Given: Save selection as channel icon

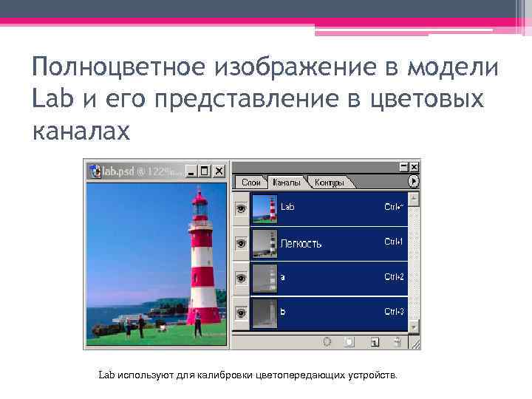Looking at the screenshot, I should click(x=349, y=342).
